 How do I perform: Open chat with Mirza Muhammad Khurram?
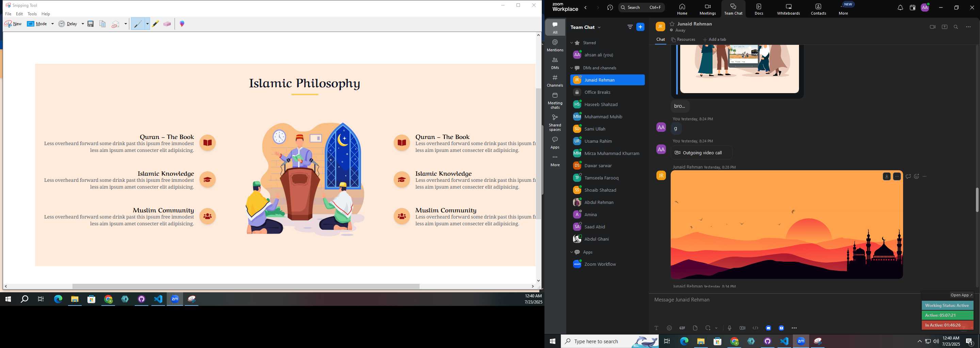click(x=607, y=154)
